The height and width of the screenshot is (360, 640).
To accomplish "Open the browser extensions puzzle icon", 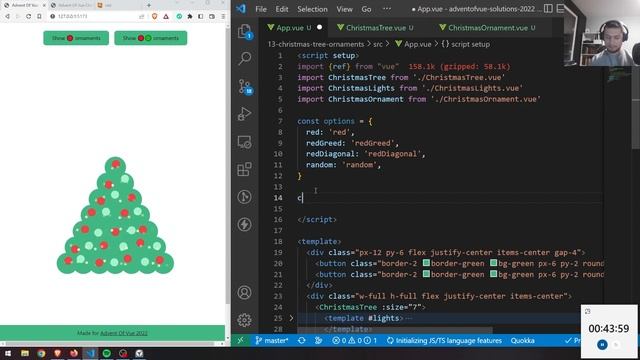I will point(190,16).
